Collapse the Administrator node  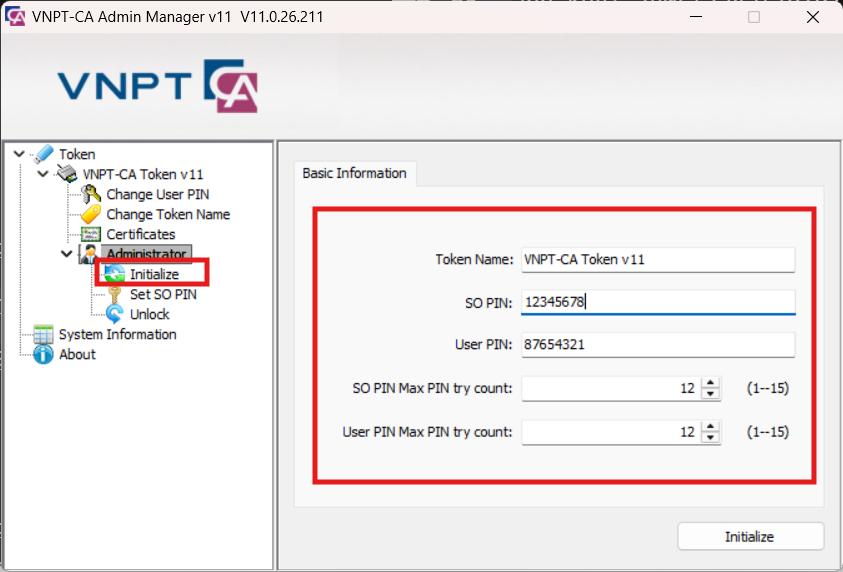point(67,254)
